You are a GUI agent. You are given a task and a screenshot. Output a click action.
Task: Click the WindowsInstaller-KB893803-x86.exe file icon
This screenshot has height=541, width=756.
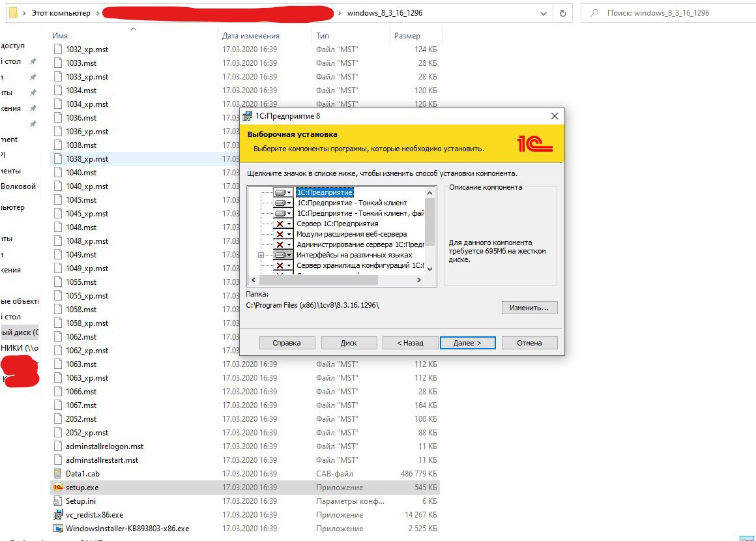pos(58,529)
